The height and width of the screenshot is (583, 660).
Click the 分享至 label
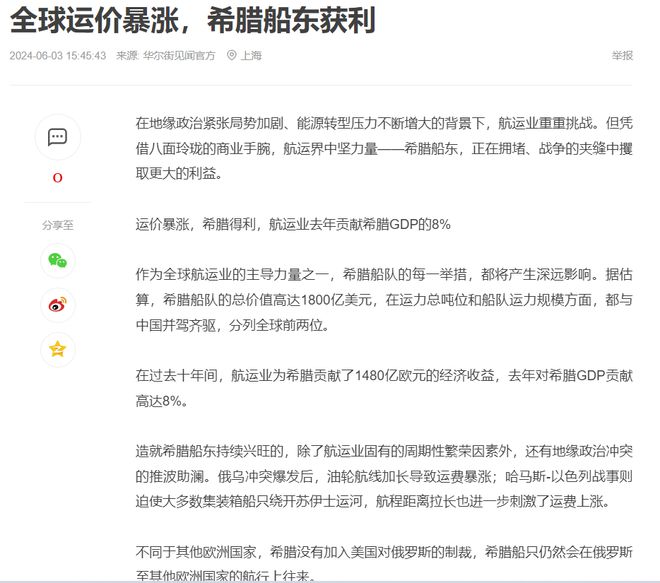tap(58, 225)
